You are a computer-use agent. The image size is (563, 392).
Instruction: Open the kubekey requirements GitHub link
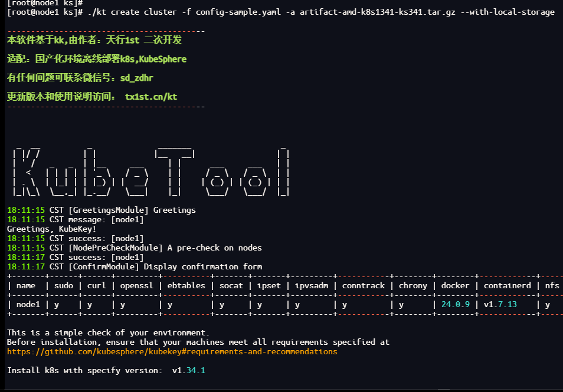[x=172, y=351]
